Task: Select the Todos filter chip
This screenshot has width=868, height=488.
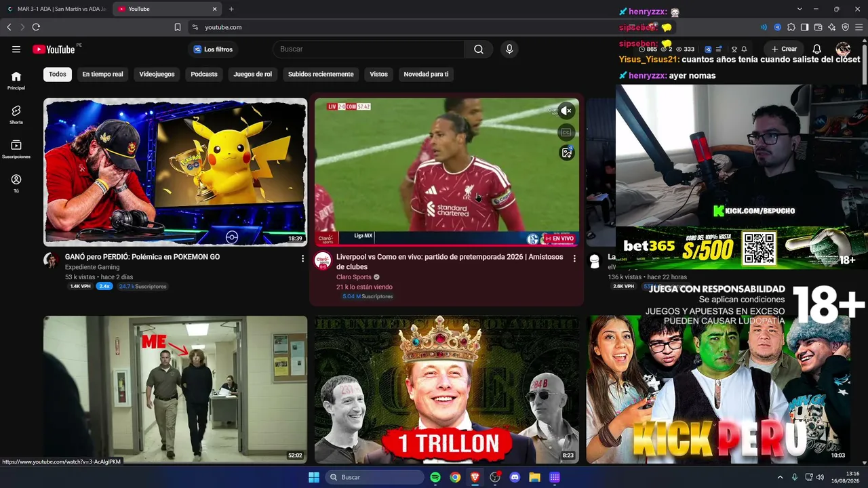Action: (x=58, y=74)
